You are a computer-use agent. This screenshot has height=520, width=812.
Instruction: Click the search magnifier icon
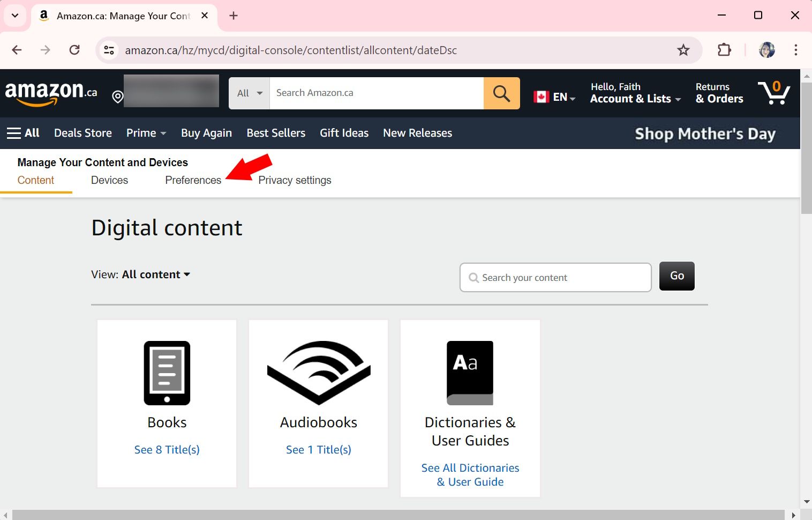point(501,93)
